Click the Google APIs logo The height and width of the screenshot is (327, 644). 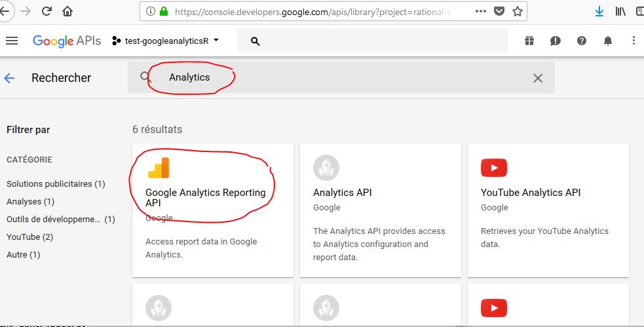point(67,41)
